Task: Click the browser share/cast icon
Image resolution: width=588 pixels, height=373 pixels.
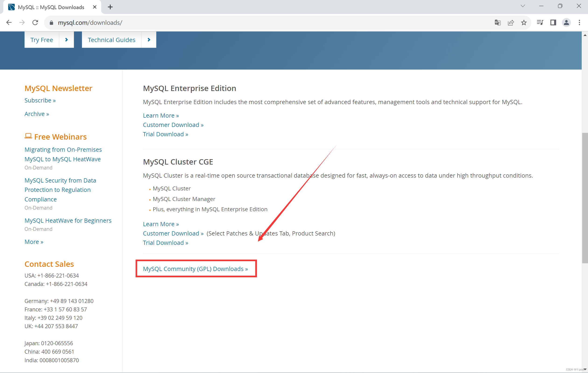Action: 511,23
